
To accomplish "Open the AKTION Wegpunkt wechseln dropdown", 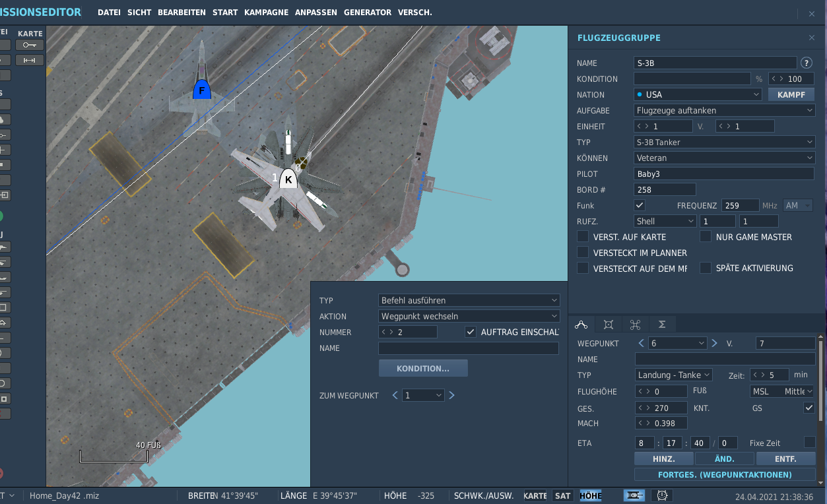I will pyautogui.click(x=469, y=316).
